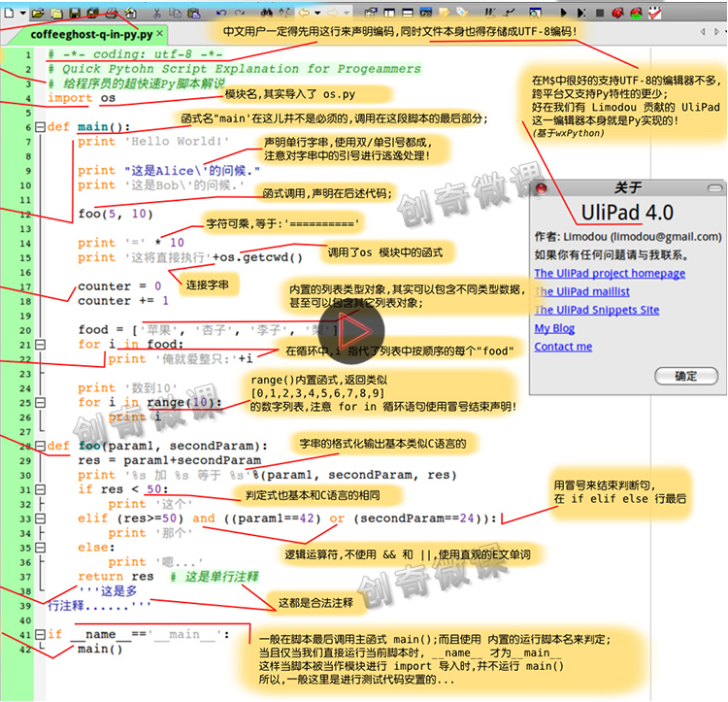
Task: Click 'return res' on line 37
Action: (116, 577)
